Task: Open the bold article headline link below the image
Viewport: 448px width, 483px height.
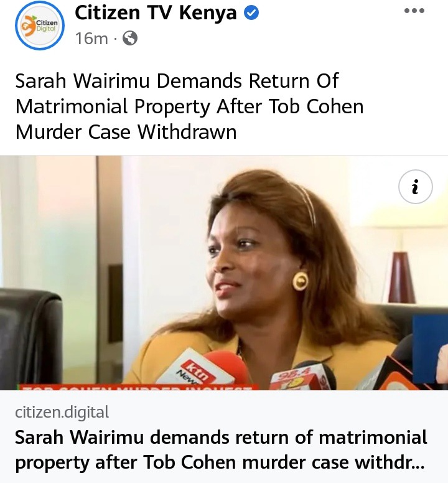Action: (x=221, y=450)
